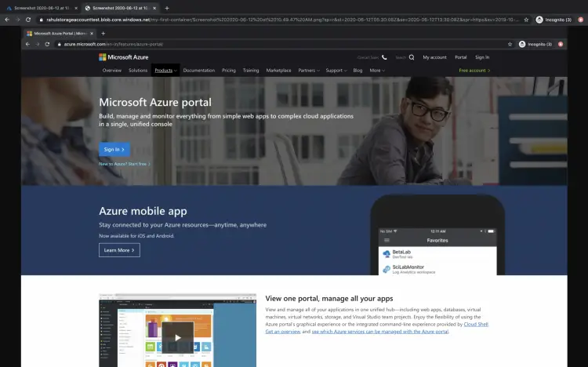Open the Overview nav item
The width and height of the screenshot is (588, 367).
(112, 70)
